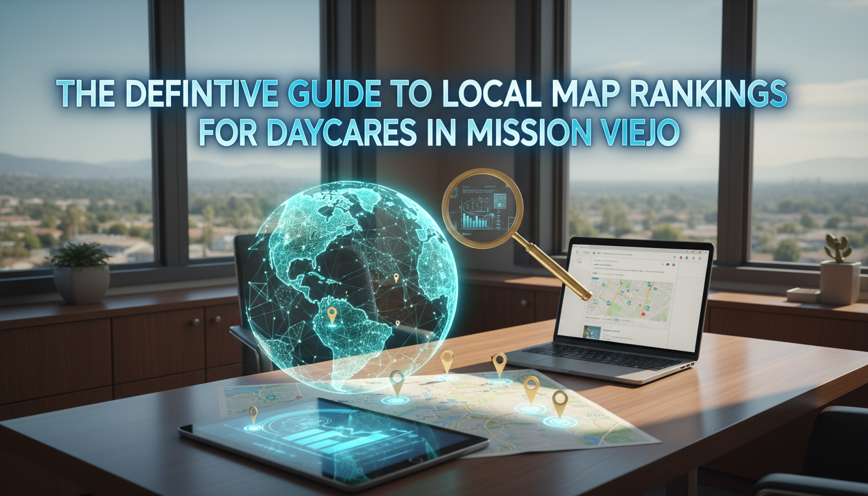Select the gold pin at the tablet's corner
The image size is (868, 496).
[x=253, y=413]
